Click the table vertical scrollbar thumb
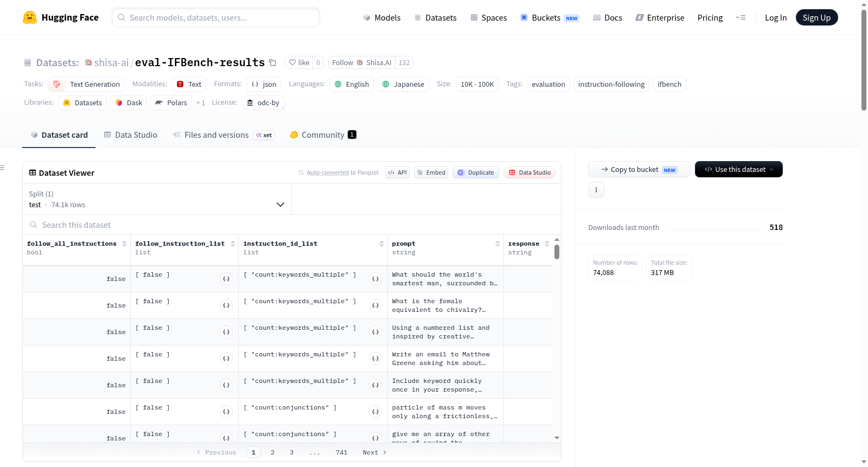The height and width of the screenshot is (467, 868). coord(557,252)
